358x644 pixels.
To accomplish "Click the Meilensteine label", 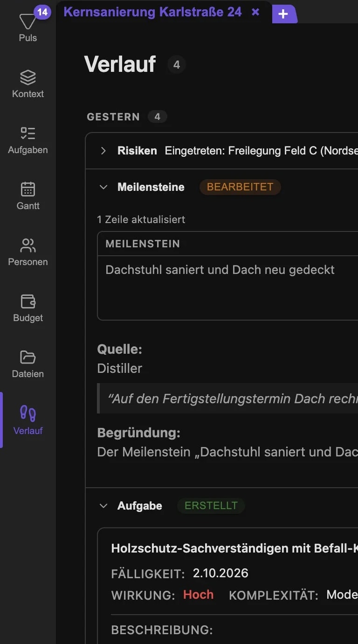I will tap(151, 187).
